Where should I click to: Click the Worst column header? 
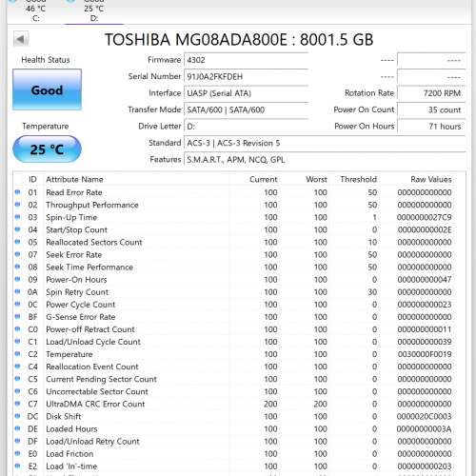coord(316,179)
